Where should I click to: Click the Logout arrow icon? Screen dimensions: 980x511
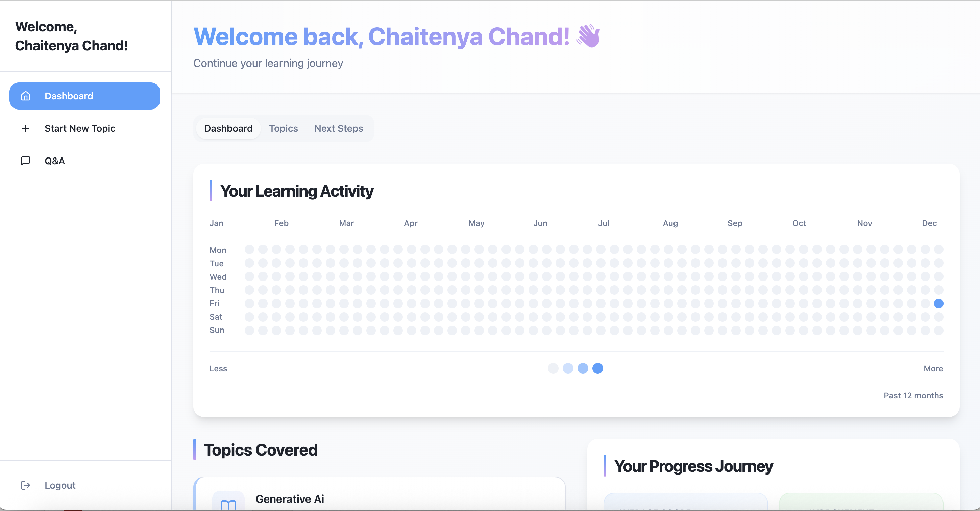(x=25, y=485)
